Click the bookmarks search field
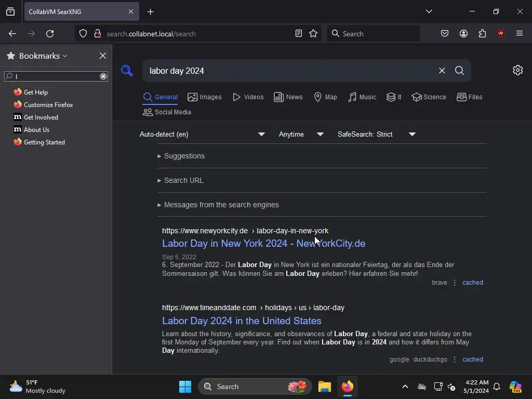This screenshot has width=532, height=399. (x=56, y=76)
